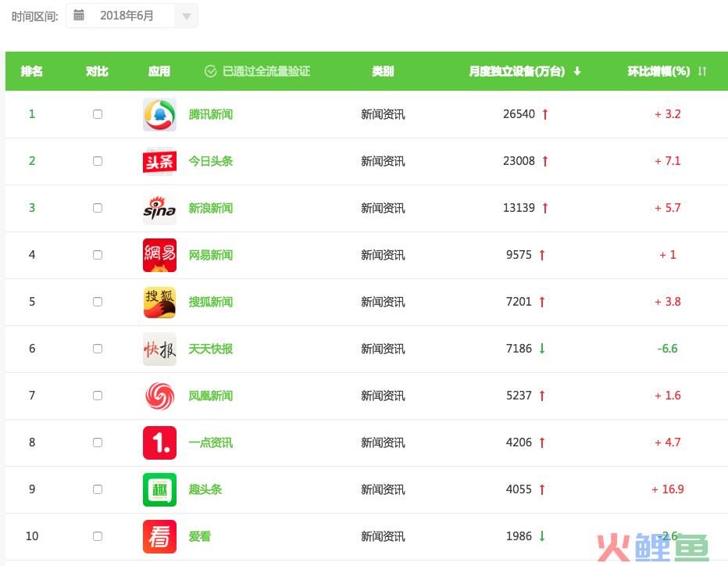Sort by 月度独立设备 using the down-arrow icon
The image size is (728, 566).
tap(577, 71)
